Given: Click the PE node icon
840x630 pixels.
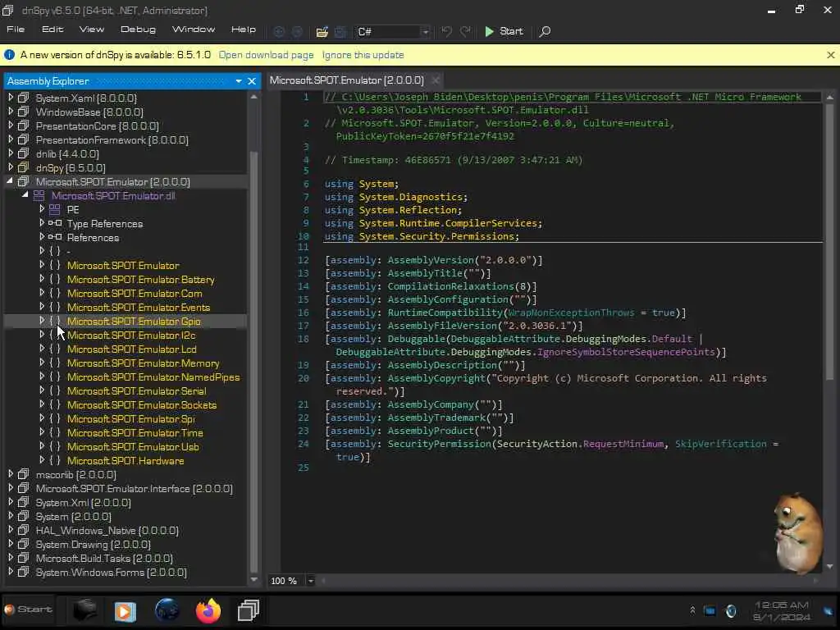Looking at the screenshot, I should (55, 209).
